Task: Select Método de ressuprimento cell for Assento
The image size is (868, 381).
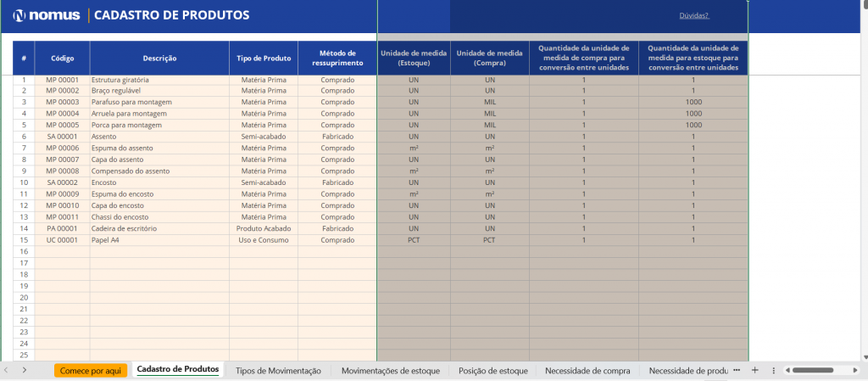Action: click(337, 137)
